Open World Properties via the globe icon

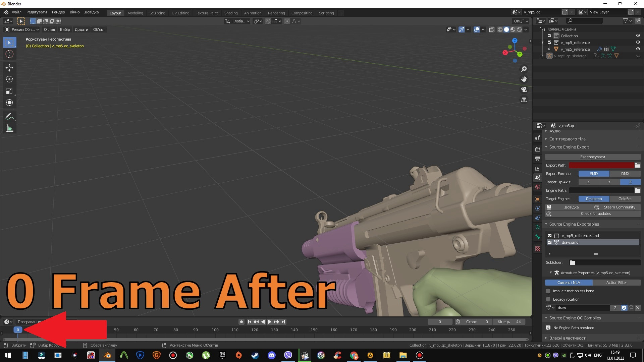click(538, 187)
